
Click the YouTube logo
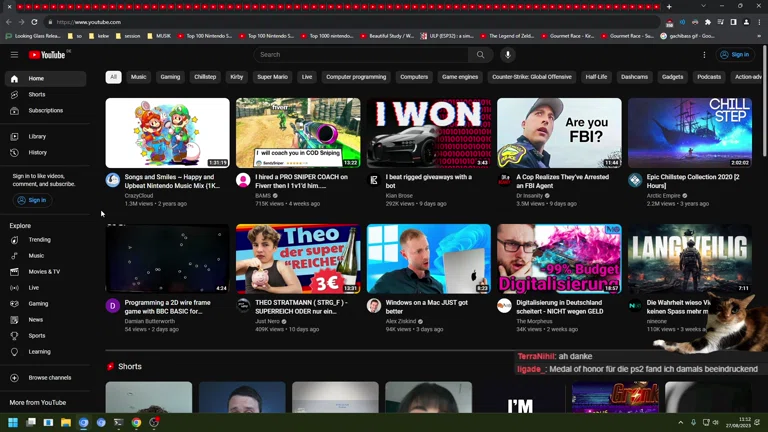click(x=47, y=55)
